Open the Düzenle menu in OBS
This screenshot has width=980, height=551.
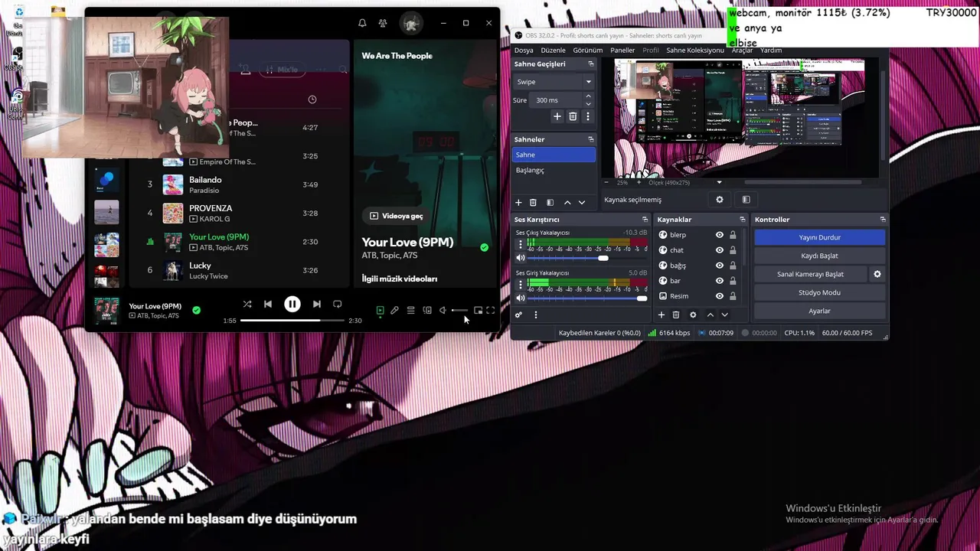pyautogui.click(x=553, y=50)
